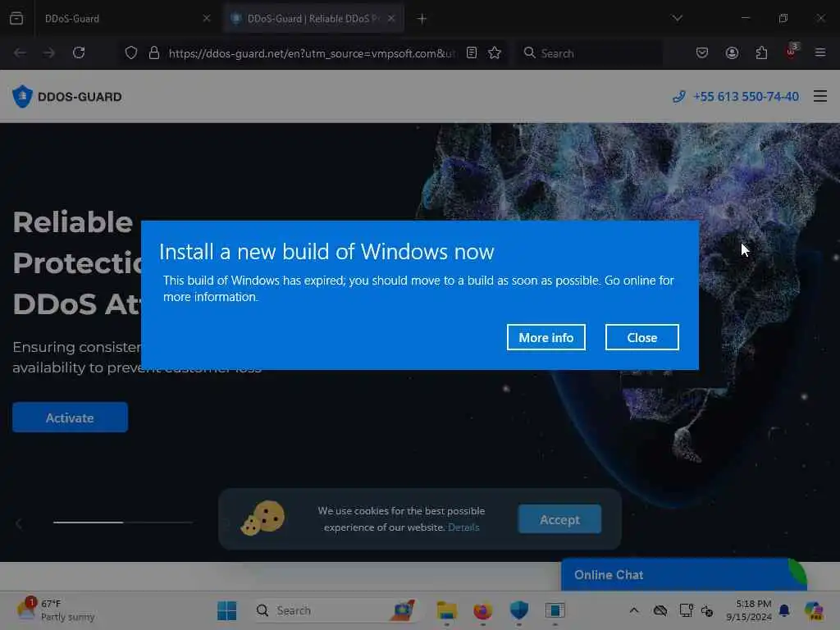The width and height of the screenshot is (840, 630).
Task: Open the list all tabs dropdown
Action: click(677, 18)
